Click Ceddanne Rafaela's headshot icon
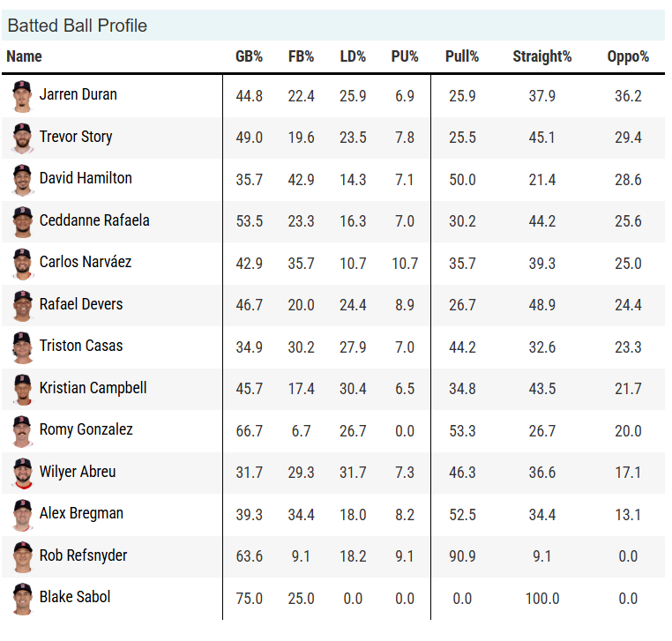This screenshot has height=641, width=672. coord(22,221)
